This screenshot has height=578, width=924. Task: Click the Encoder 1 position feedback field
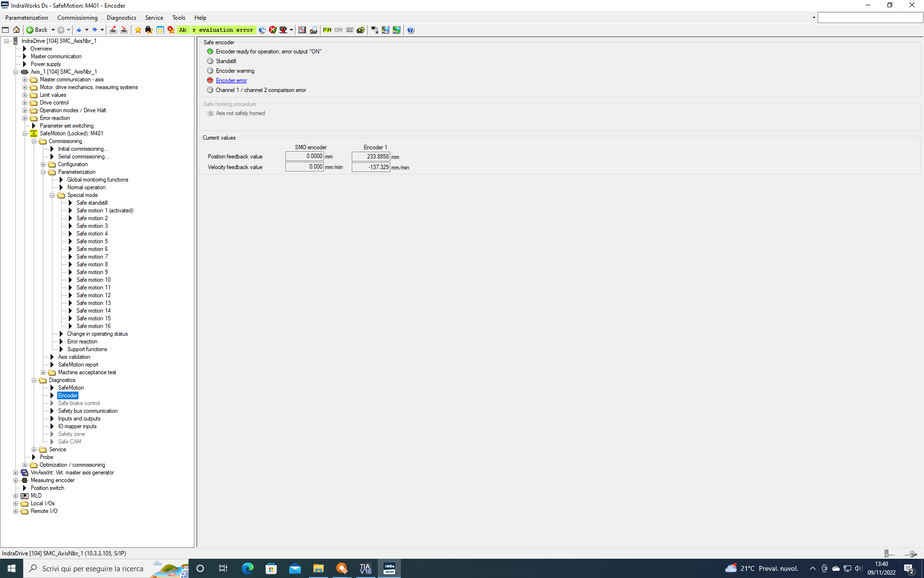pos(371,157)
